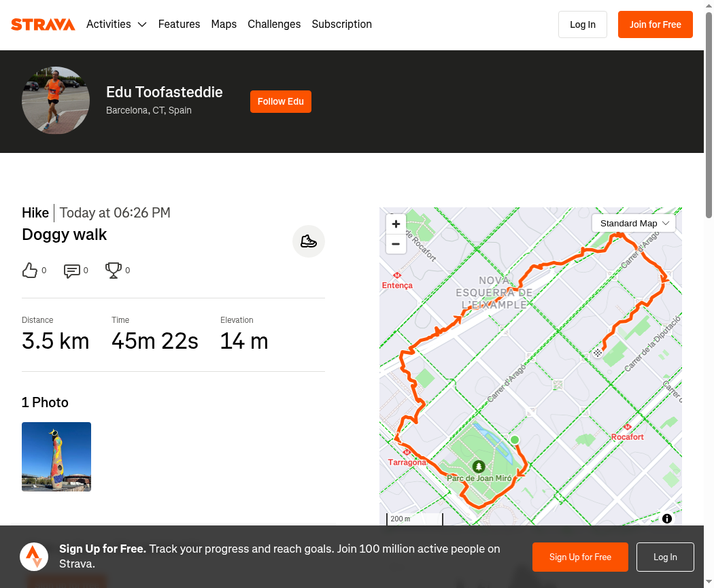Open the Features page
714x588 pixels.
(179, 24)
